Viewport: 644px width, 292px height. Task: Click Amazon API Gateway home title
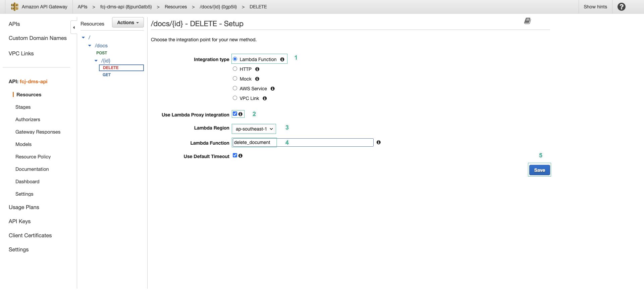45,7
